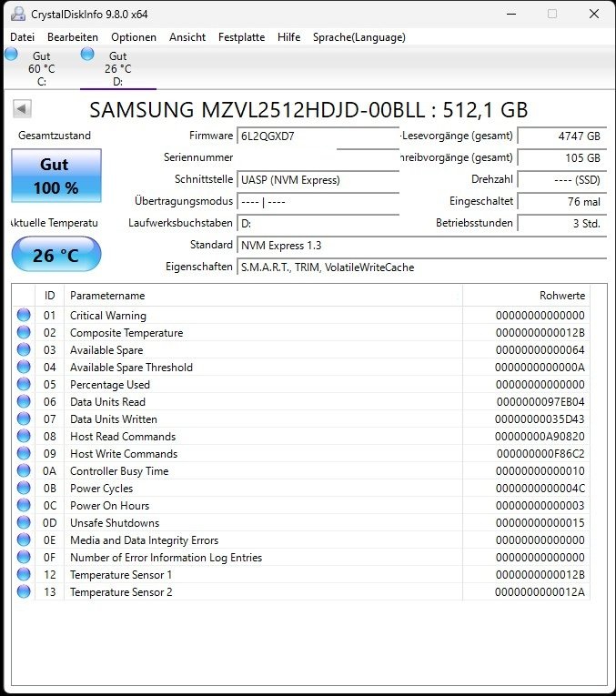Select the Percentage Used parameter name
Image resolution: width=616 pixels, height=696 pixels.
pyautogui.click(x=110, y=385)
